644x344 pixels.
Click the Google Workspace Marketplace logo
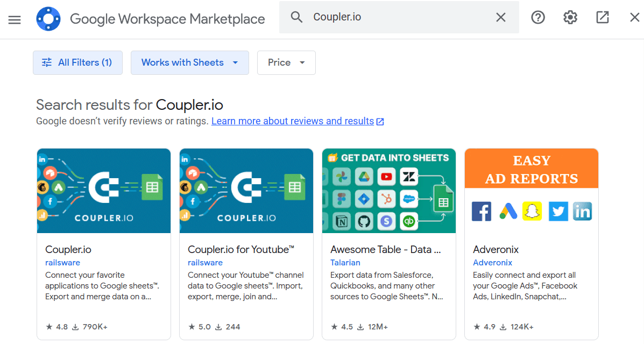(x=48, y=19)
